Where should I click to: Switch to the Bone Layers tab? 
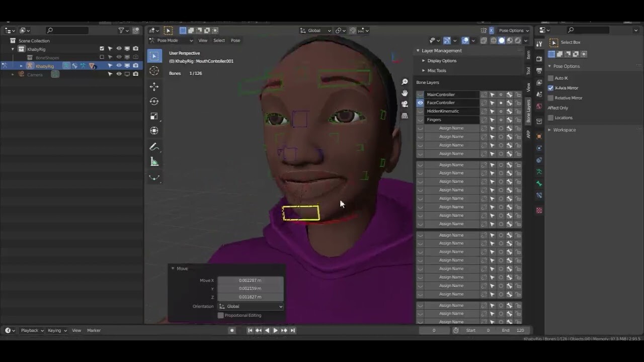click(x=528, y=115)
